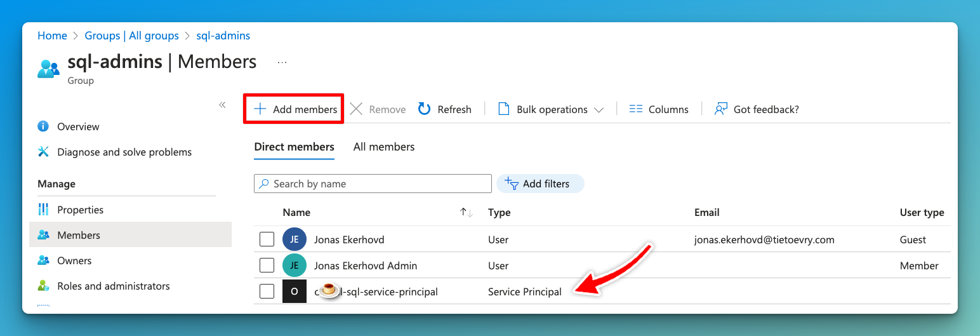
Task: Switch to the All members tab
Action: (x=384, y=147)
